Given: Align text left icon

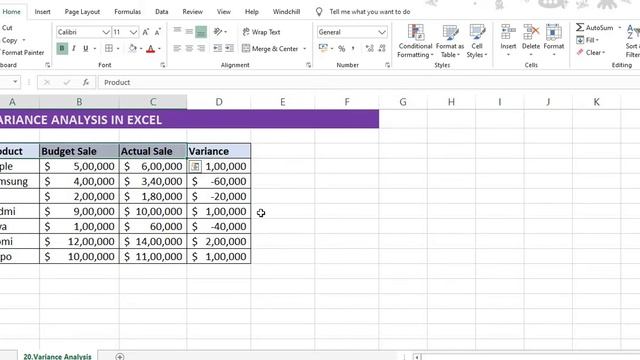Looking at the screenshot, I should (x=177, y=49).
